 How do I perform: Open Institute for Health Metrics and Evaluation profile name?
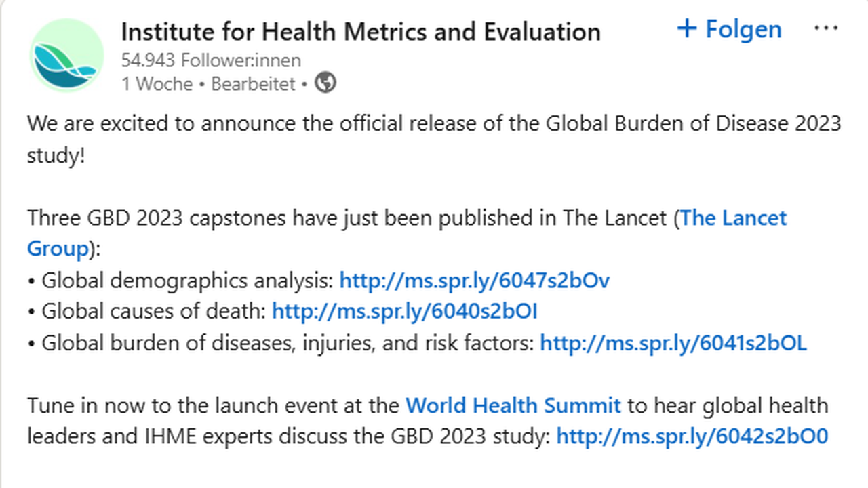pos(360,31)
